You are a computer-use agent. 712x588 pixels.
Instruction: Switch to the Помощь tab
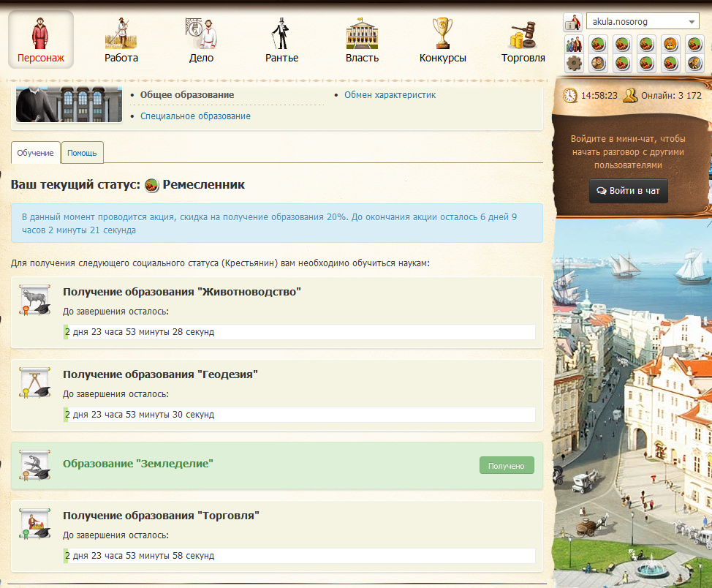click(82, 153)
